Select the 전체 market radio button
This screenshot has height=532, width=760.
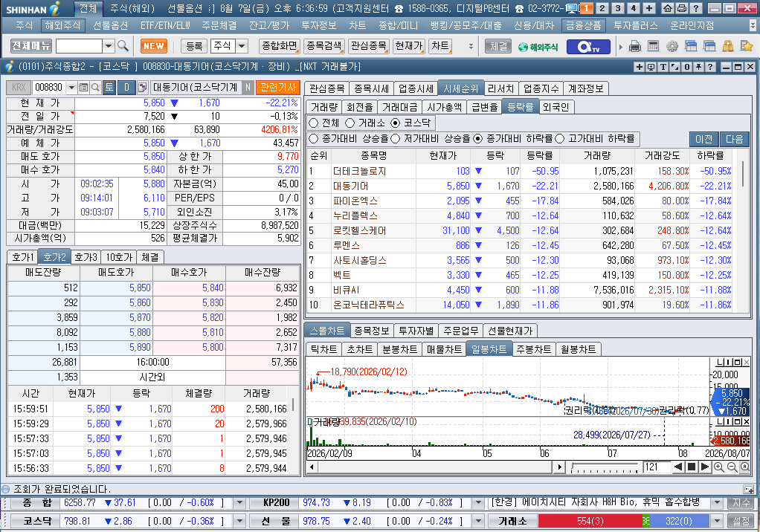click(314, 123)
